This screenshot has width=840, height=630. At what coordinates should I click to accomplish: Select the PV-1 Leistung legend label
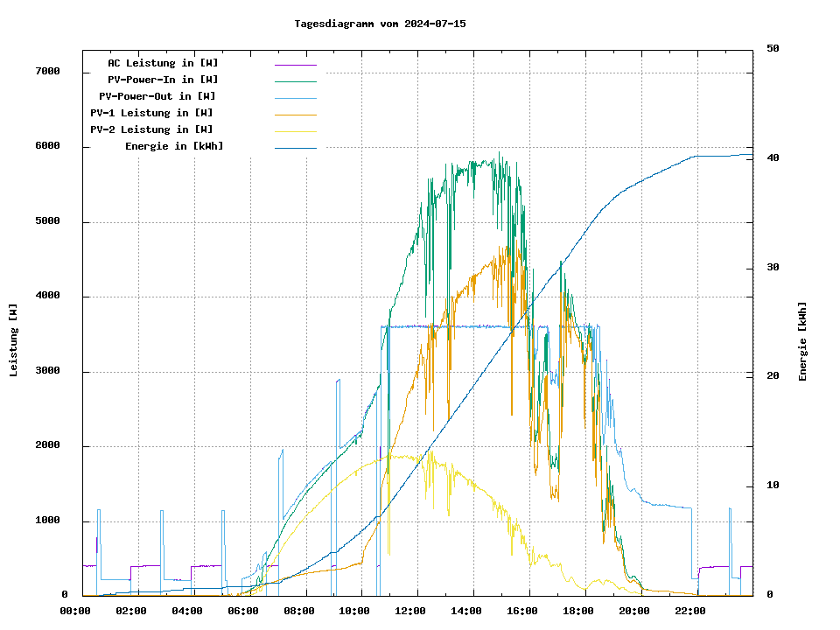tap(151, 113)
